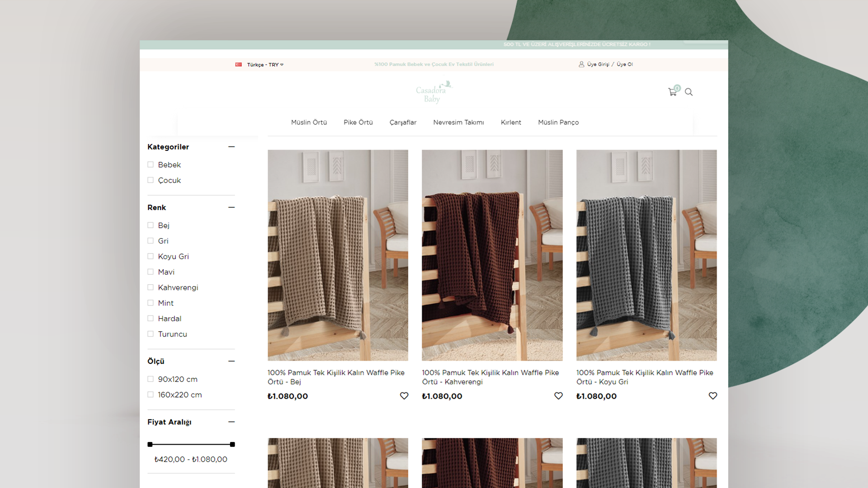Screen dimensions: 868x488
Task: Open the Waffle Pike Örtü - Koyu Gri title
Action: tap(645, 377)
